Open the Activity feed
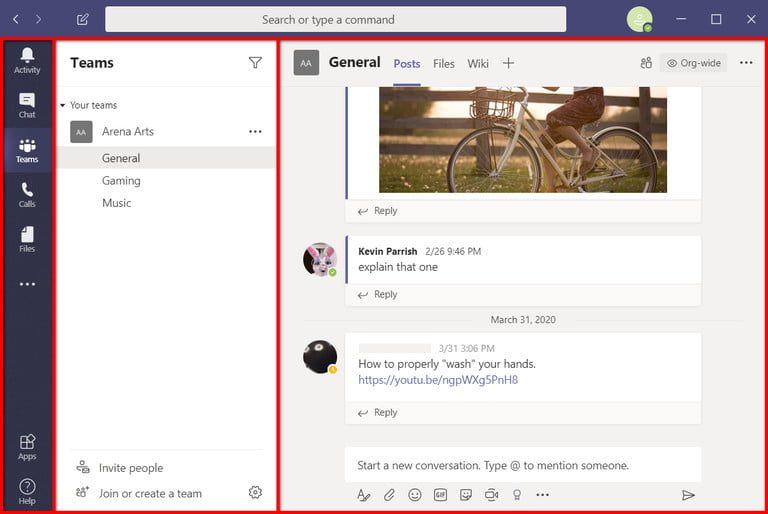The height and width of the screenshot is (514, 768). point(27,61)
